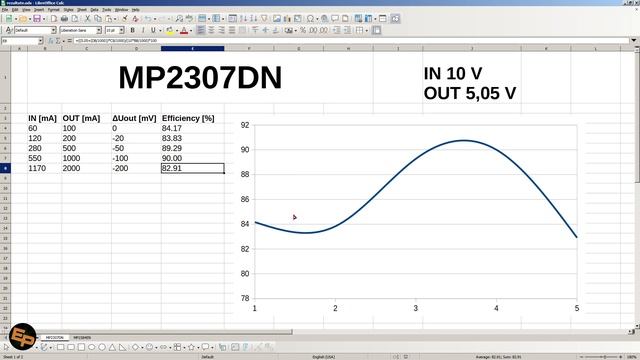Select cell with Efficiency value 90.00
This screenshot has height=360, width=640.
click(x=193, y=158)
